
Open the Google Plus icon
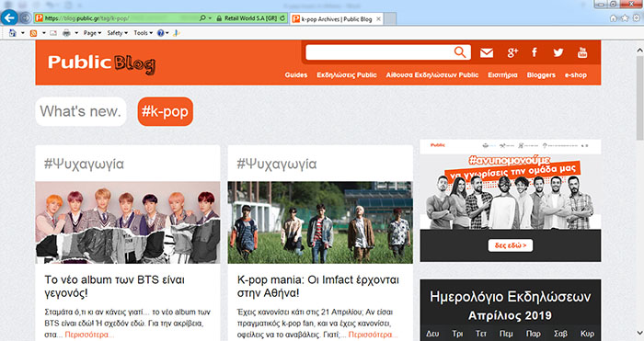click(x=512, y=52)
